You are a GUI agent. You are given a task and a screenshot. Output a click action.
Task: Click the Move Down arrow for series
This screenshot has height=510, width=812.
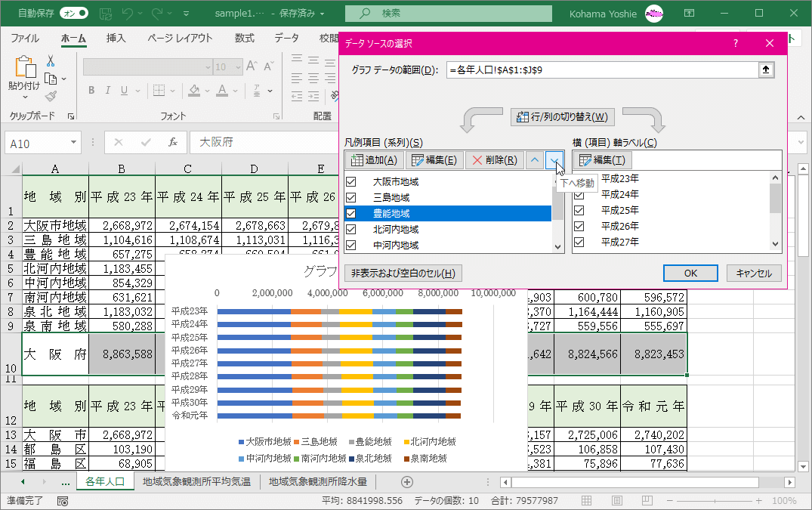pos(555,159)
